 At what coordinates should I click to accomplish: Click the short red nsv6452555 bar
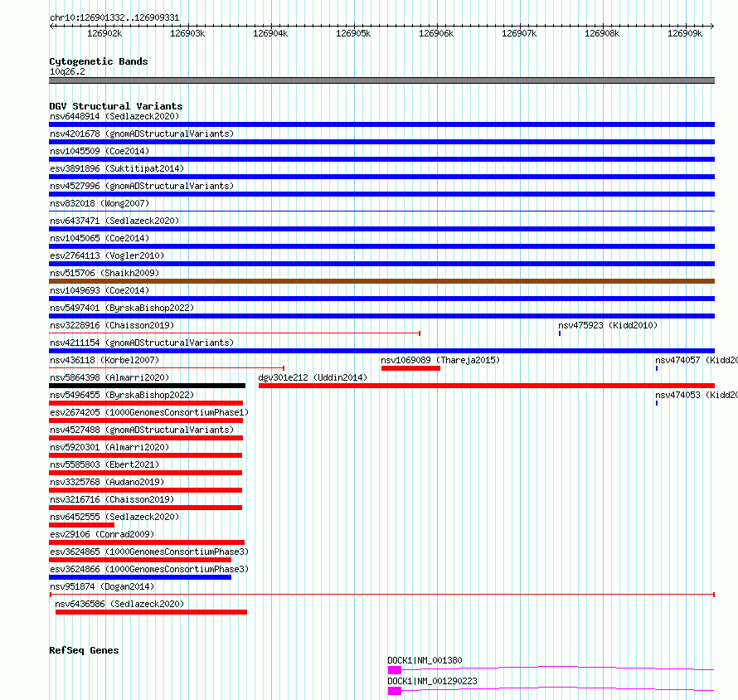tap(81, 525)
